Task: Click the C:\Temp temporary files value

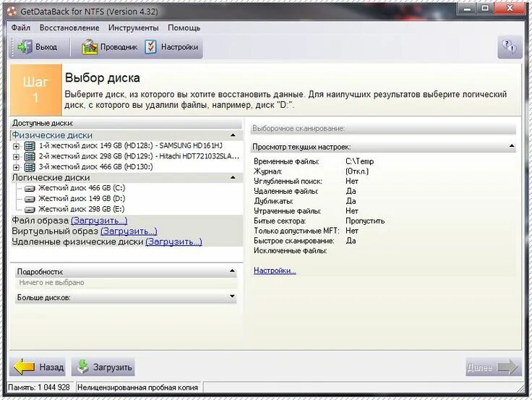Action: coord(360,161)
